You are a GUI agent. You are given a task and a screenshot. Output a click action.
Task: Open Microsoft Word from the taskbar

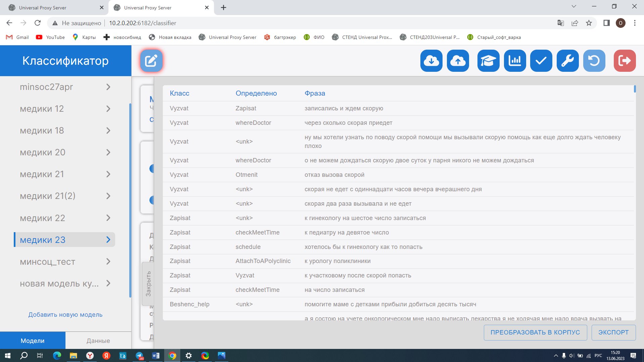[x=156, y=356]
